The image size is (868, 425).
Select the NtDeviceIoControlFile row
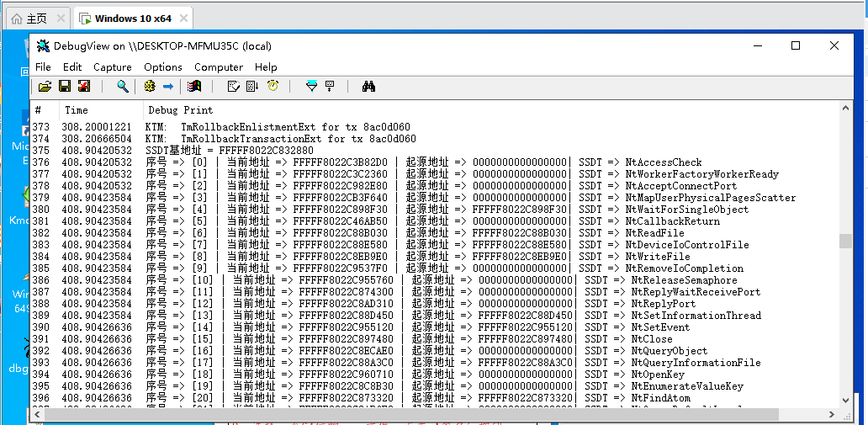435,244
